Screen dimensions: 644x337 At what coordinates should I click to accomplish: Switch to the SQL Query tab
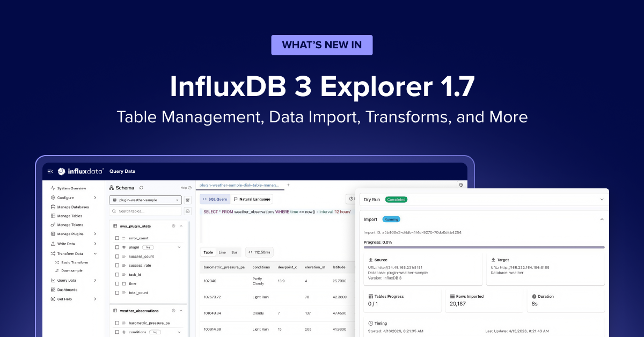tap(215, 199)
